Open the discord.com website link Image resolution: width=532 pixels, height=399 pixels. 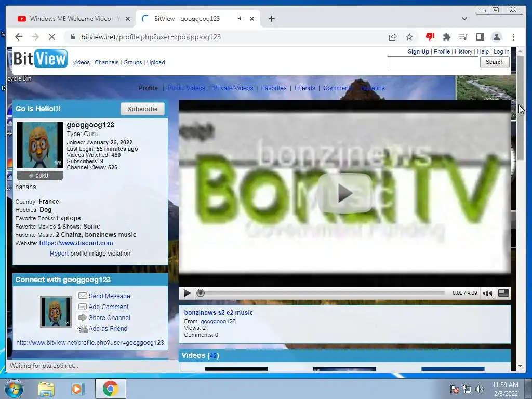click(76, 243)
